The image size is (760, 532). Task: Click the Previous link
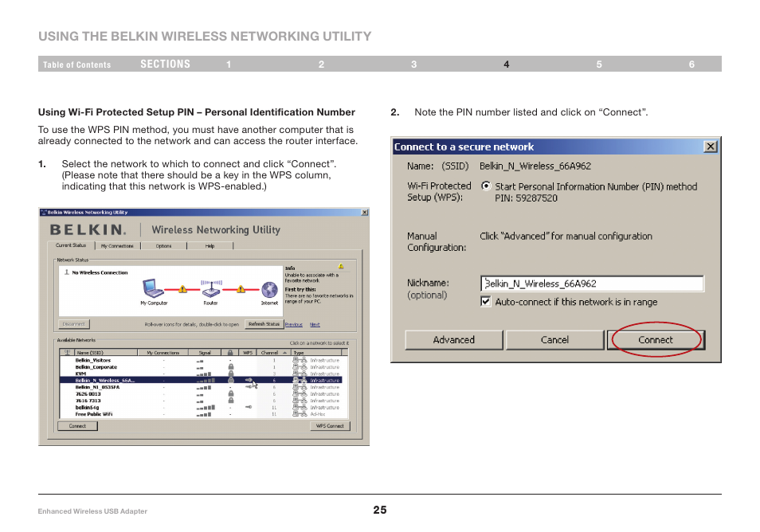tap(294, 324)
